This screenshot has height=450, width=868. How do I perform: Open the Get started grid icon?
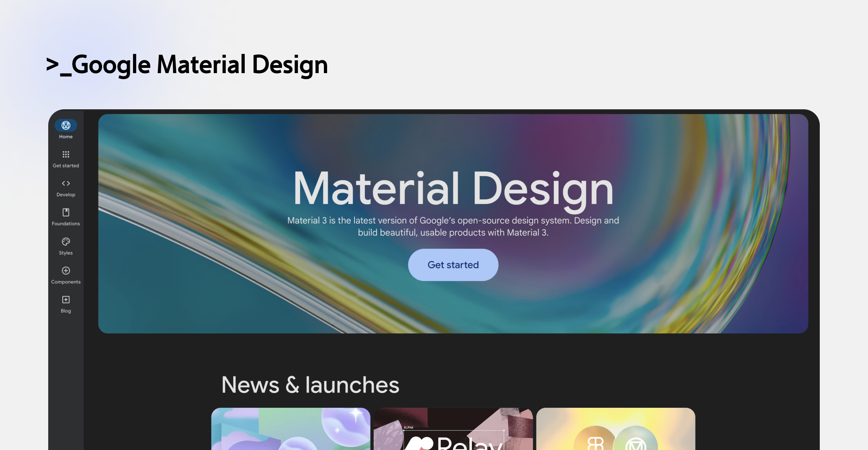tap(66, 154)
